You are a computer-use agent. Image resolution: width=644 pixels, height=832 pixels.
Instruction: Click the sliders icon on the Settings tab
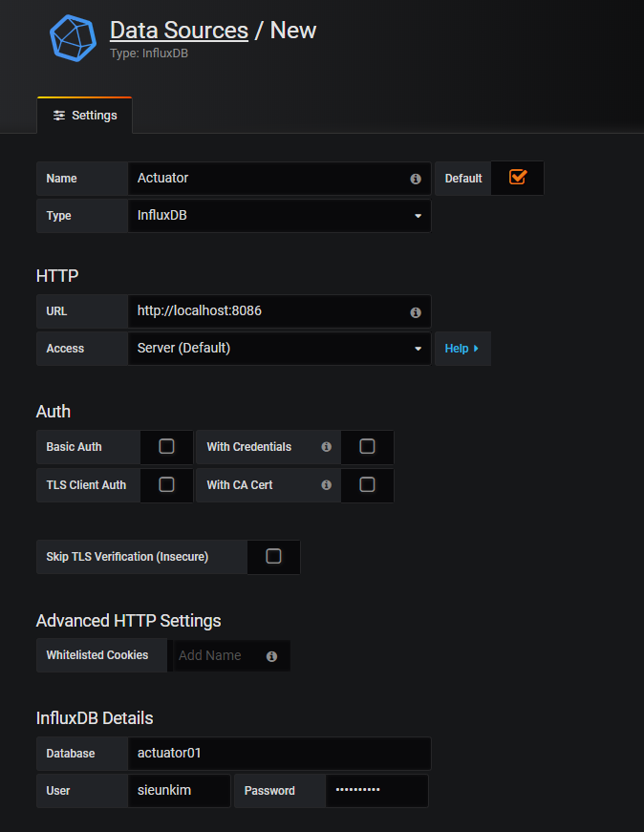[60, 115]
